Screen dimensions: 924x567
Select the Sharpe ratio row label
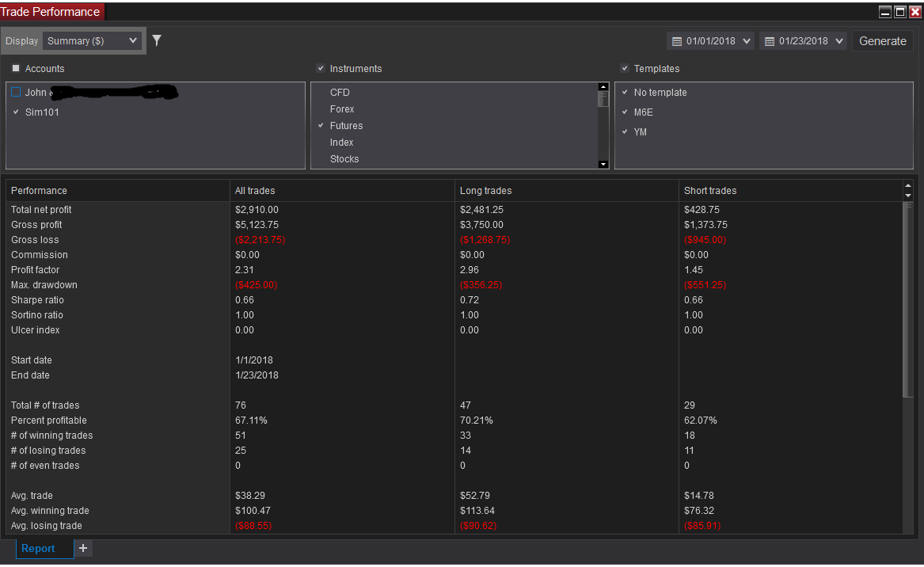(37, 300)
